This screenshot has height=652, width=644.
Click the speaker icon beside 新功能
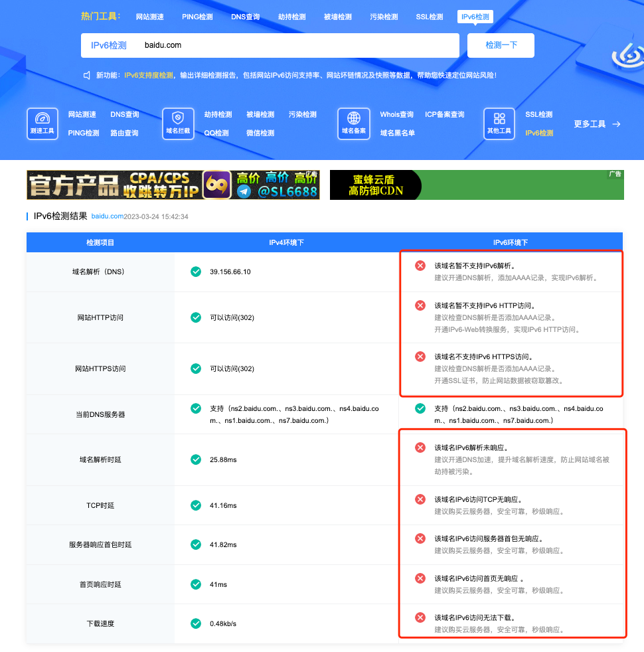point(87,76)
